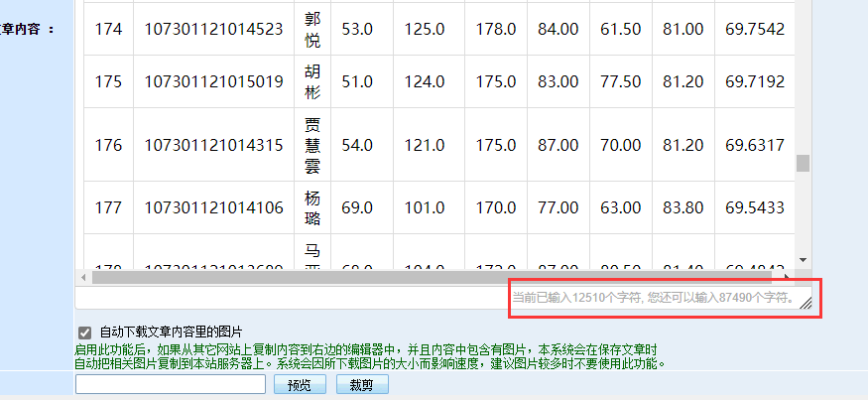
Task: Click exam number 107301121014106 cell
Action: (x=213, y=207)
